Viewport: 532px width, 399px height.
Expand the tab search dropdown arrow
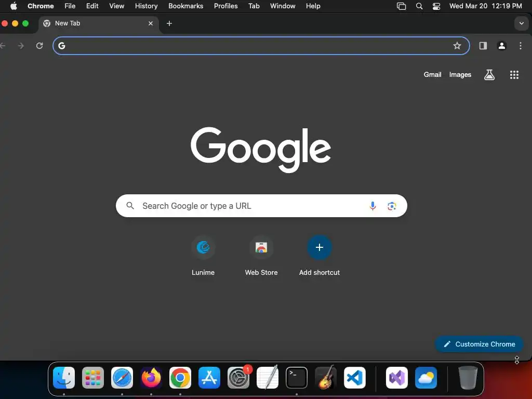(522, 23)
